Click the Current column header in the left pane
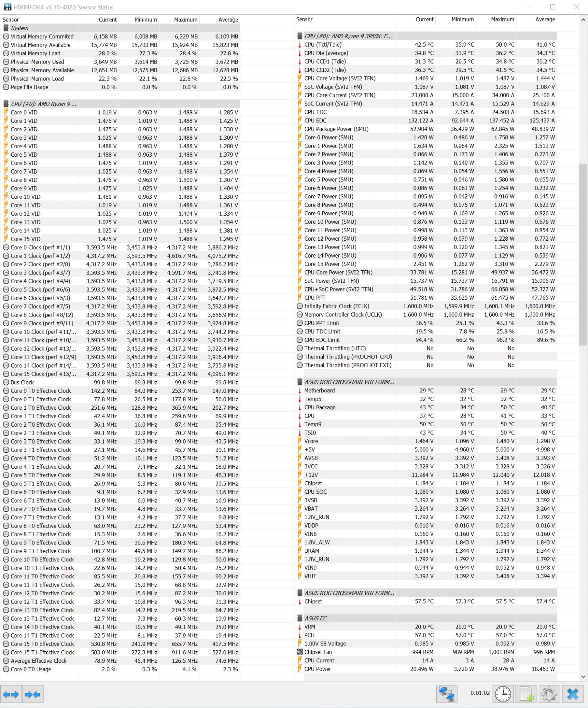 [98, 20]
